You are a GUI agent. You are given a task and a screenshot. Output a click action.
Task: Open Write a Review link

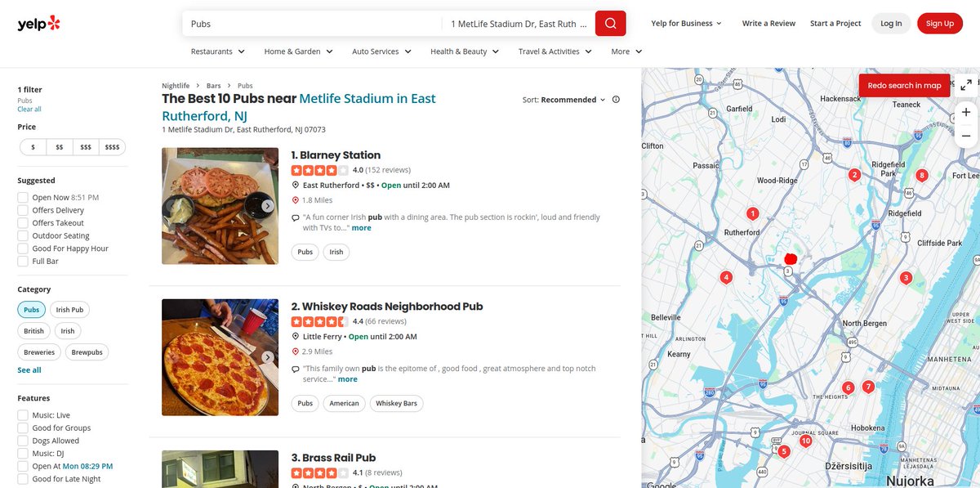768,24
